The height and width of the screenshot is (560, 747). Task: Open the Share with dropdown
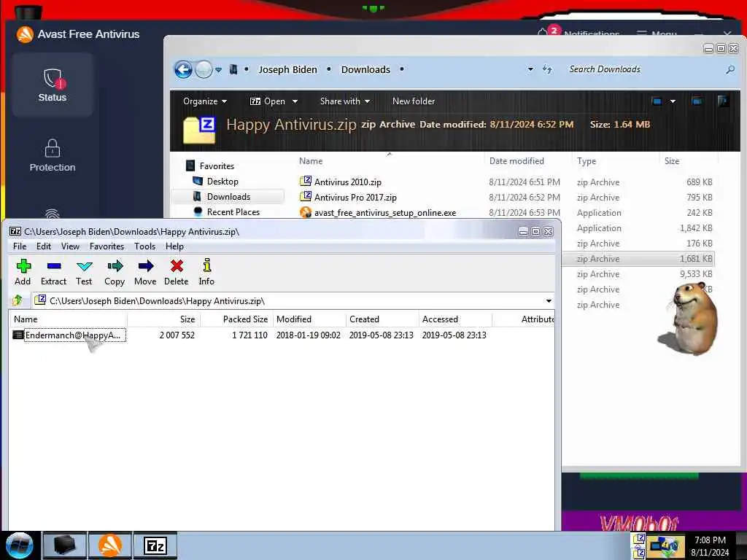point(345,101)
